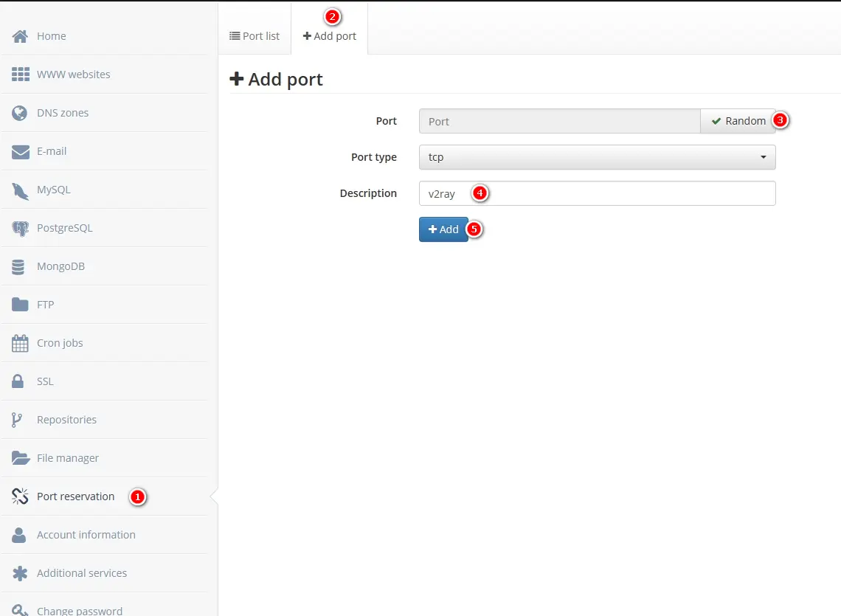Viewport: 841px width, 616px height.
Task: Go to Account information page
Action: click(86, 535)
